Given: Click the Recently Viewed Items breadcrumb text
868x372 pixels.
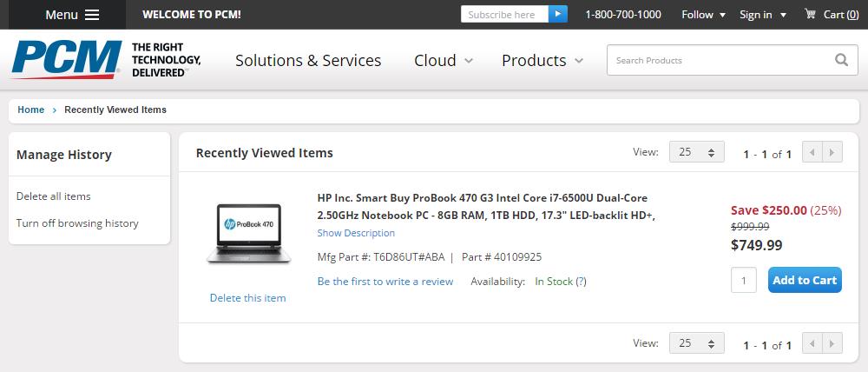Looking at the screenshot, I should 115,110.
